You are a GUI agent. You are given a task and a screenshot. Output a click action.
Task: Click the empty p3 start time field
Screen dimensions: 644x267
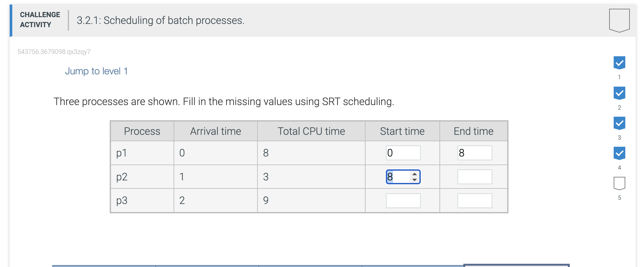coord(403,201)
